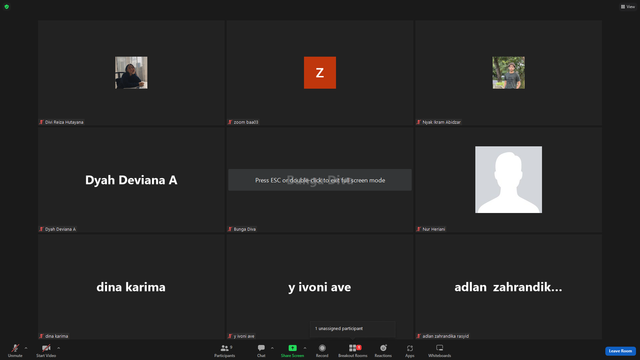Viewport: 640px width, 360px height.
Task: Select the adlan zahrandik... video tile
Action: tap(508, 287)
